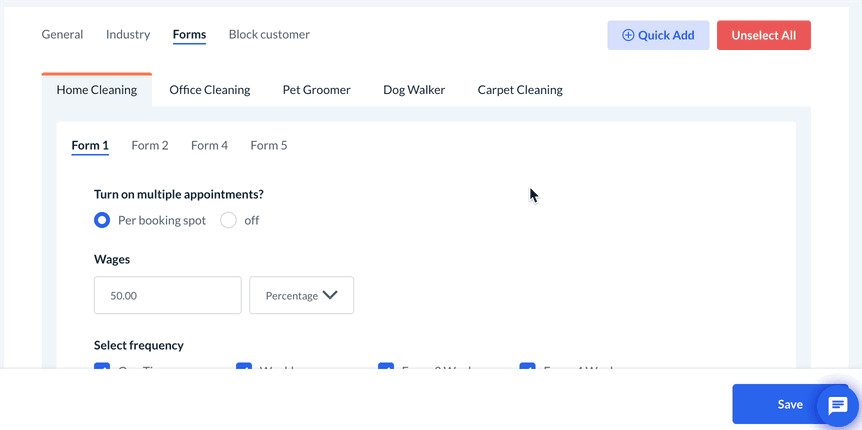Click the Wages amount input field
Viewport: 862px width, 430px height.
167,295
